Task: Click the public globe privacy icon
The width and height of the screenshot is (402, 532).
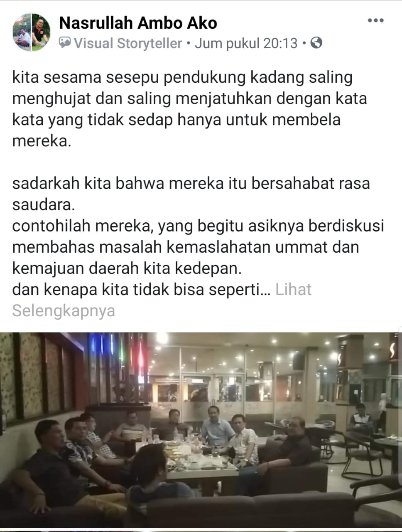Action: (316, 43)
